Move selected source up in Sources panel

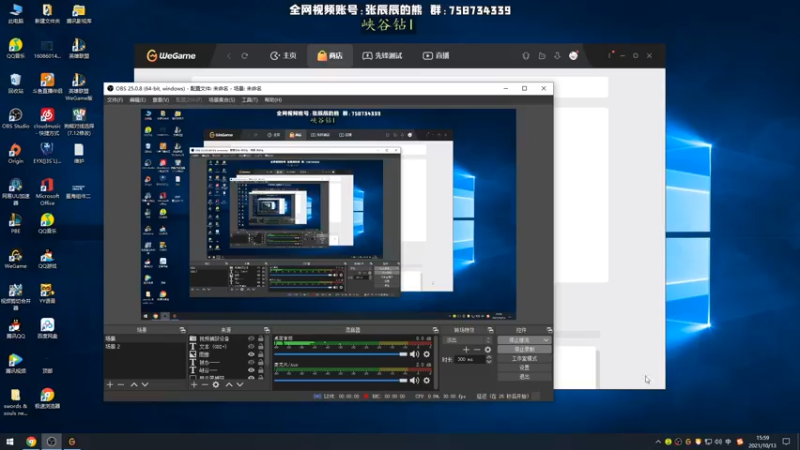(x=229, y=385)
